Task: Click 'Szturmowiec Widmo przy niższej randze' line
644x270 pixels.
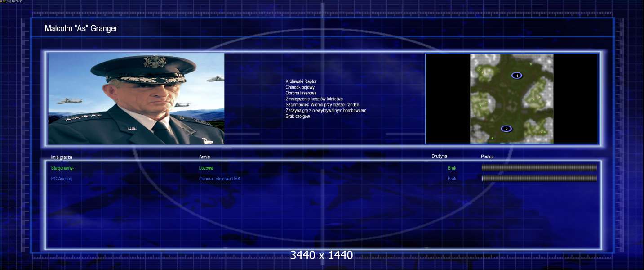Action: coord(322,105)
